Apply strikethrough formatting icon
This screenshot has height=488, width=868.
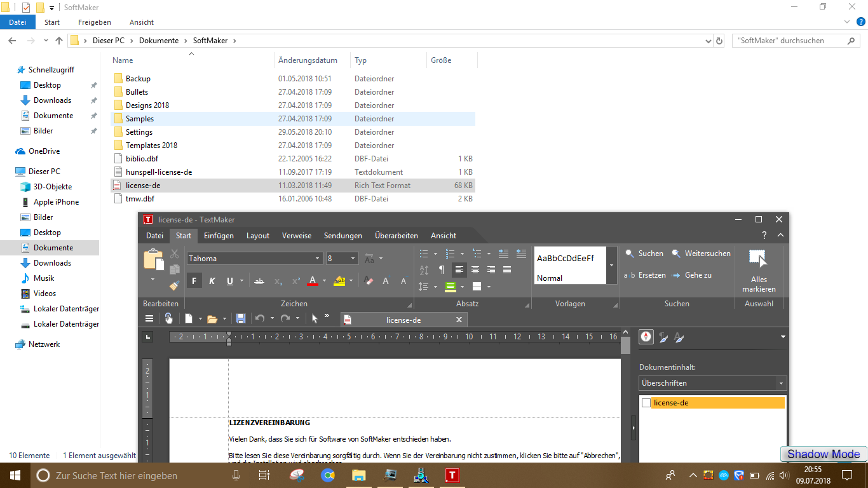pos(259,281)
